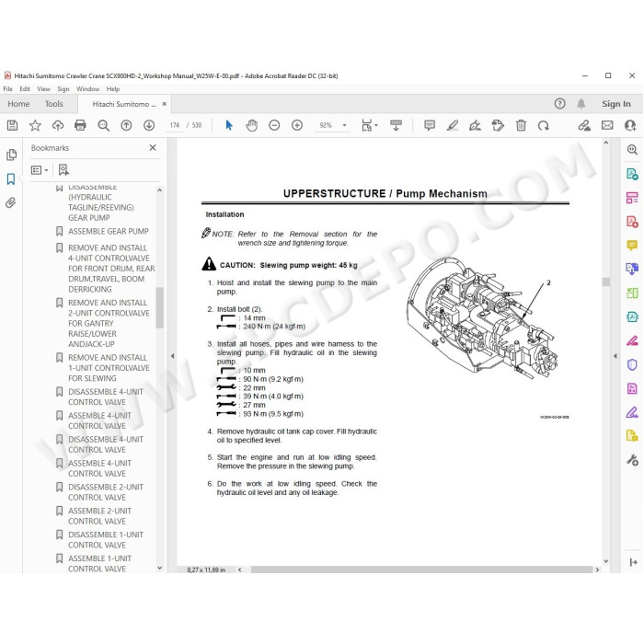644x644 pixels.
Task: Open the search zoom icon in the right pane
Action: (x=632, y=149)
